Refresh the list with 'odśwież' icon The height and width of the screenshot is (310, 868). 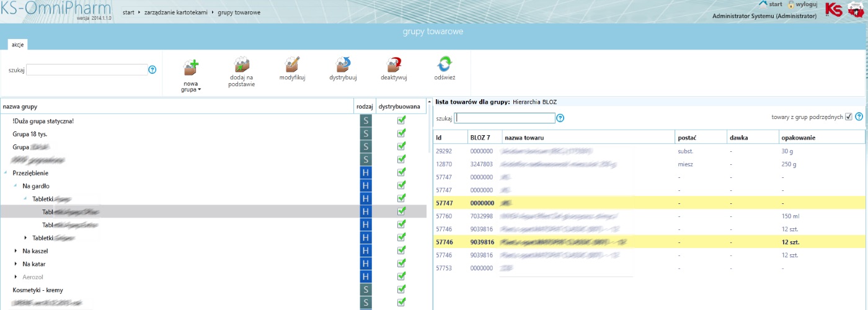[x=445, y=65]
